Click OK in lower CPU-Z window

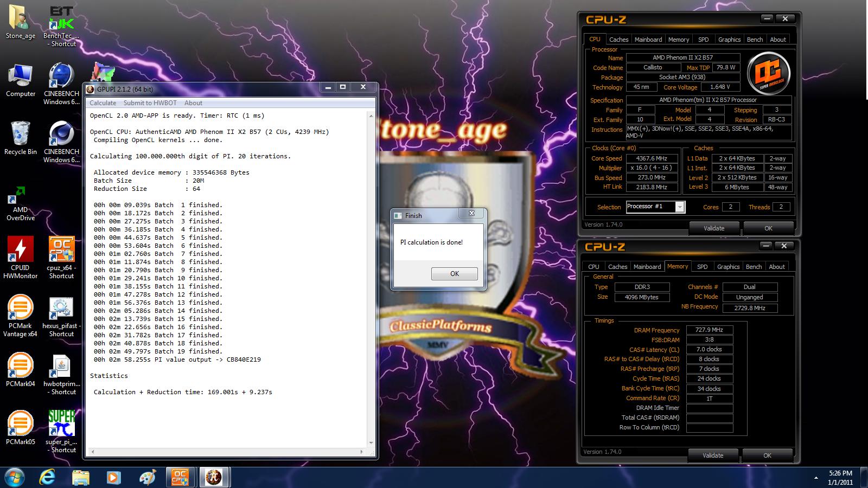[x=767, y=455]
